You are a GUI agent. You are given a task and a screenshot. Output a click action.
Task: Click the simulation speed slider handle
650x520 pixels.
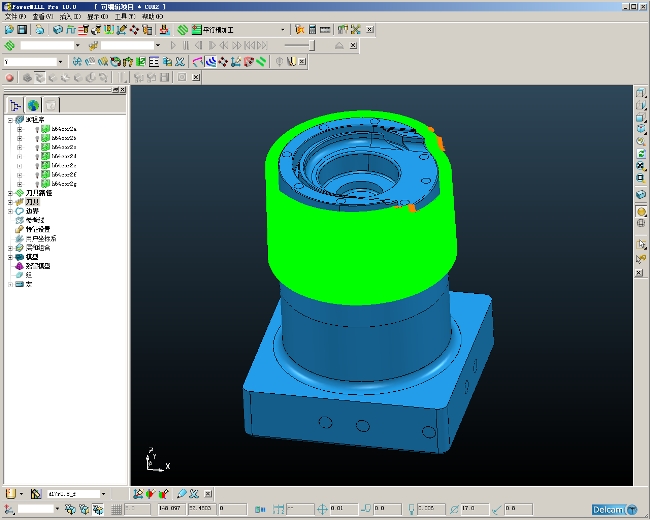coord(312,45)
